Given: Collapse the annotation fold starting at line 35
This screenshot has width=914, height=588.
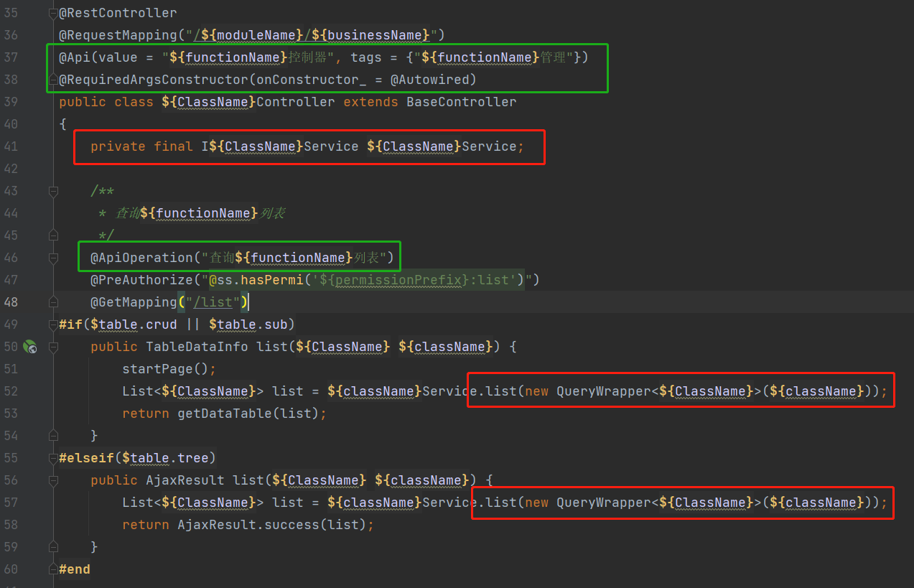Looking at the screenshot, I should (52, 12).
